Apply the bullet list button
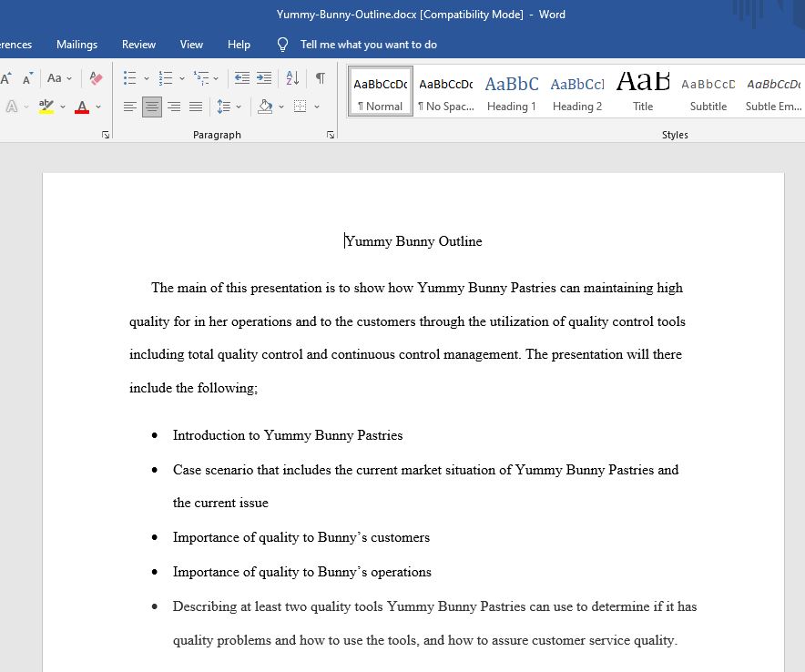 (x=130, y=78)
